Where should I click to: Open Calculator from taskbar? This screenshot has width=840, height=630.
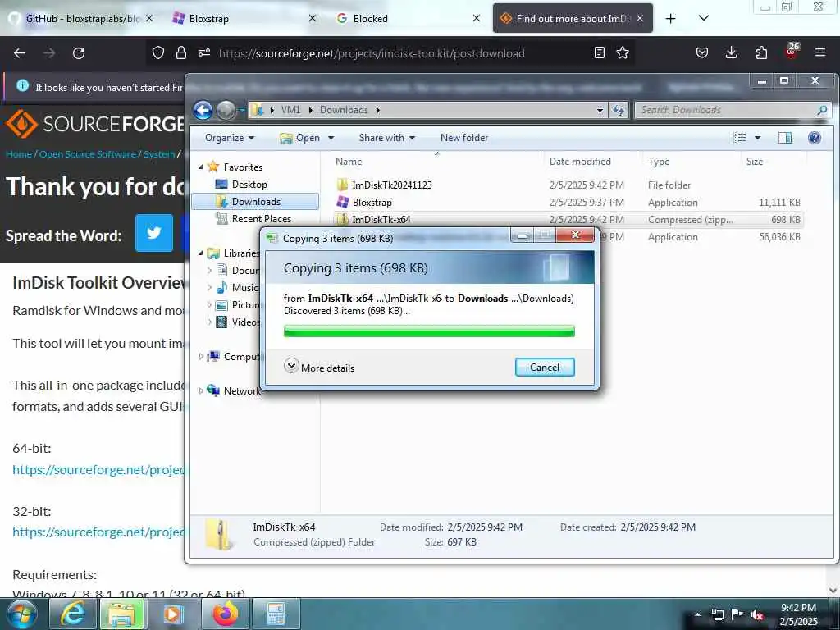tap(276, 614)
